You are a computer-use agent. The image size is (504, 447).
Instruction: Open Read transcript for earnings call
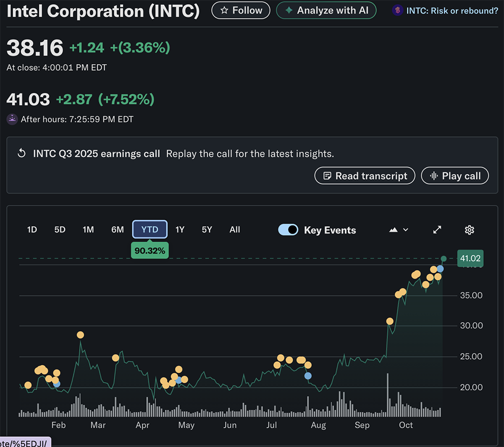[x=364, y=176]
